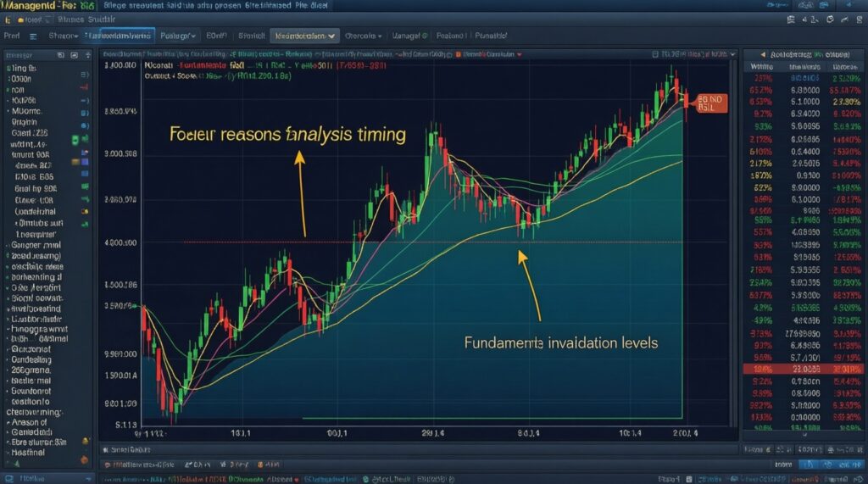Click the green status icon next to Uanagel

click(425, 36)
